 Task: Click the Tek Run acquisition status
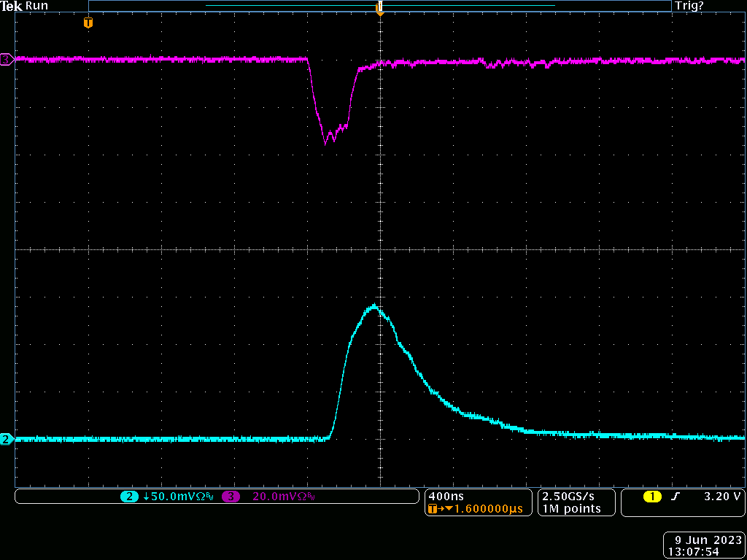24,6
